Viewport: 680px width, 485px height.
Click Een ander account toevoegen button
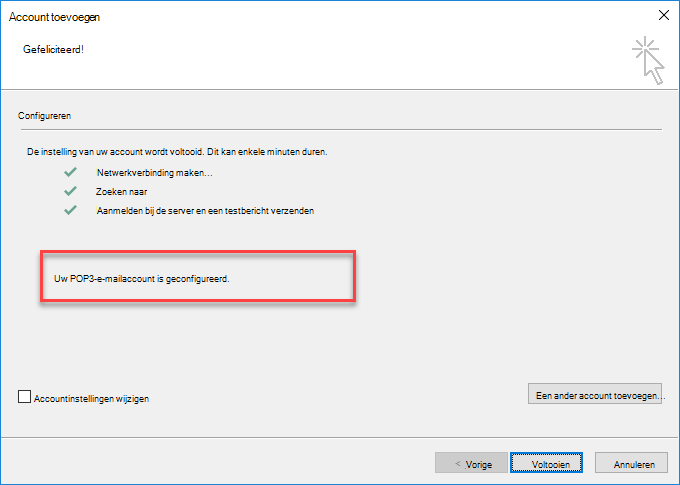(595, 393)
